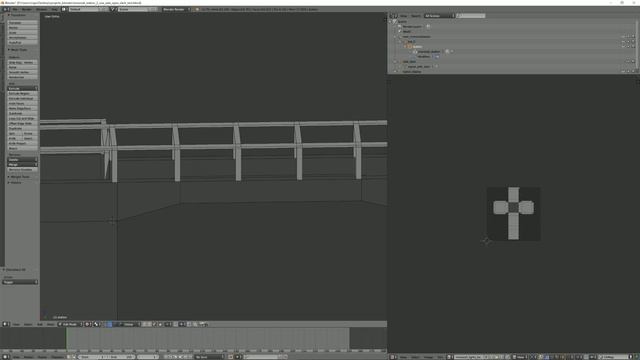Click the Scale button in tool shelf
This screenshot has width=640, height=360.
tap(22, 33)
